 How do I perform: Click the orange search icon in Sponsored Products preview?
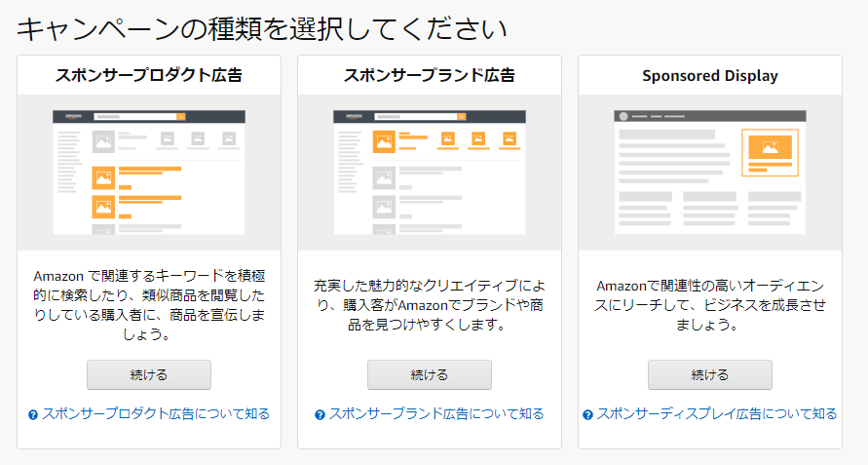(181, 116)
